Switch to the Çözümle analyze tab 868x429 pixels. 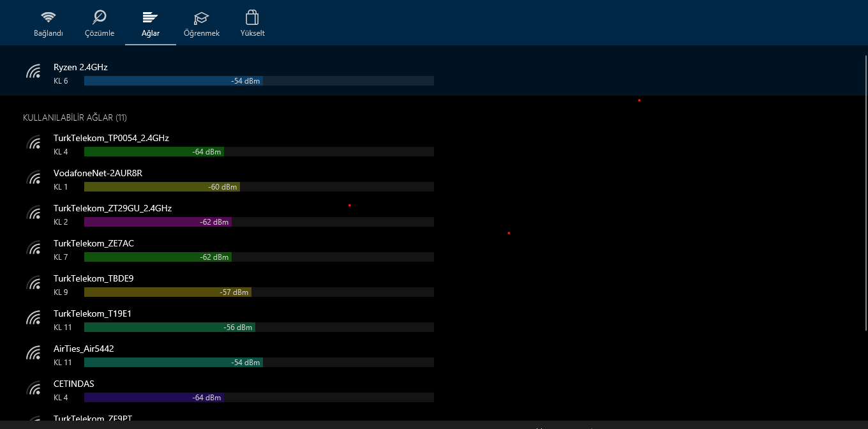tap(100, 24)
